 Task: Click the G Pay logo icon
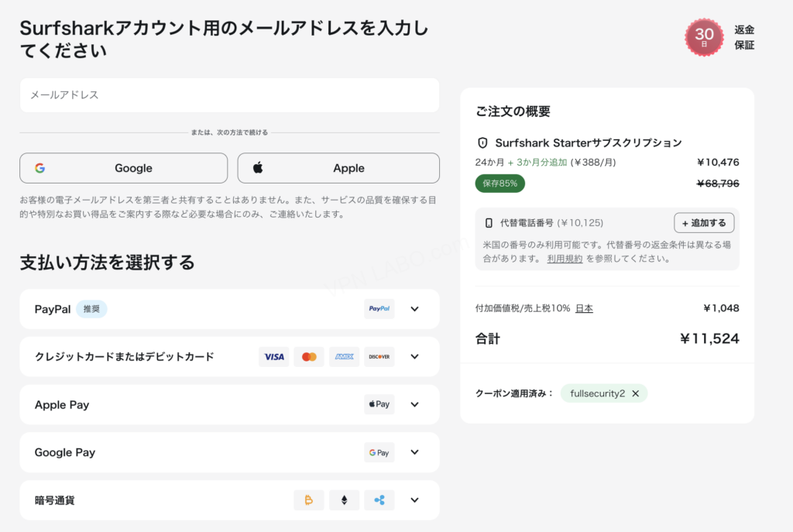point(379,452)
